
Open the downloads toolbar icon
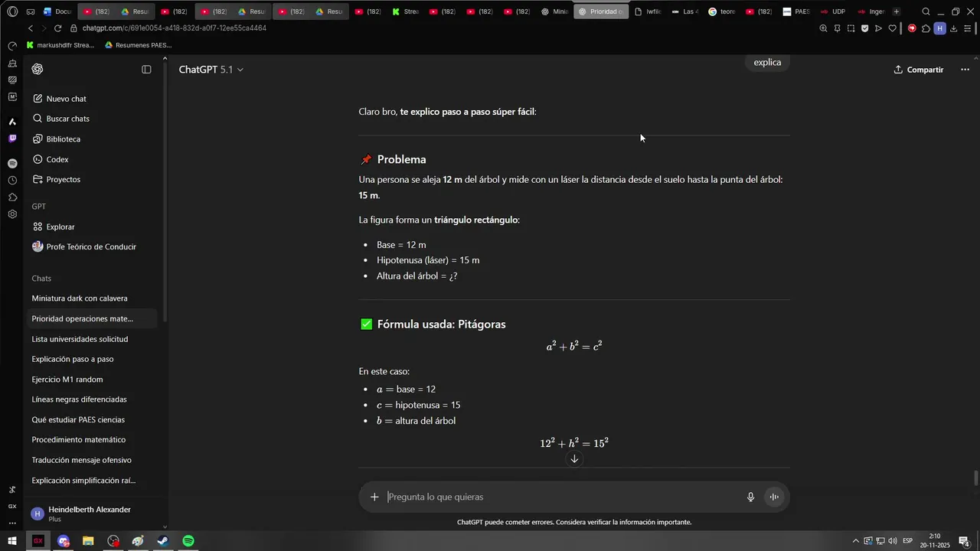pyautogui.click(x=953, y=28)
